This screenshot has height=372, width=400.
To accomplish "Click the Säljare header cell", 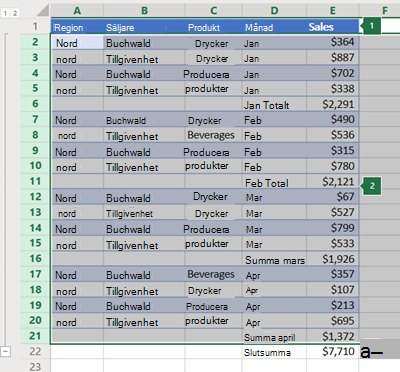I will coord(144,27).
